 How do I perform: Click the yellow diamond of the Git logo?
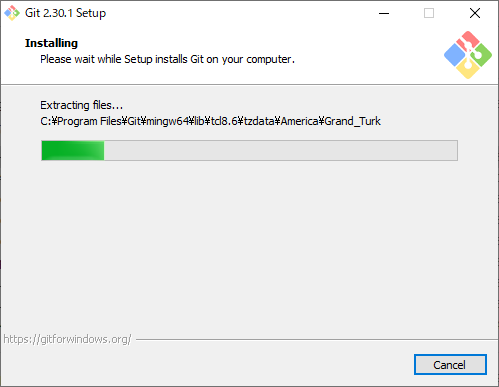tap(468, 69)
